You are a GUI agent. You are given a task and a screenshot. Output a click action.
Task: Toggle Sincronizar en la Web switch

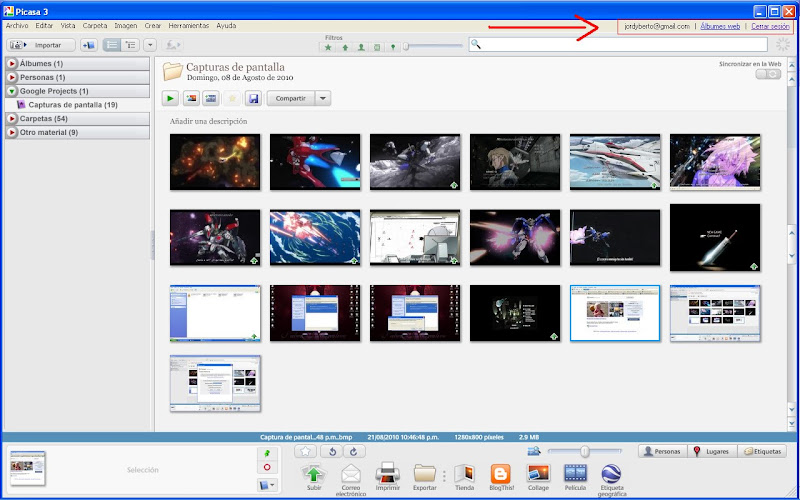click(768, 74)
